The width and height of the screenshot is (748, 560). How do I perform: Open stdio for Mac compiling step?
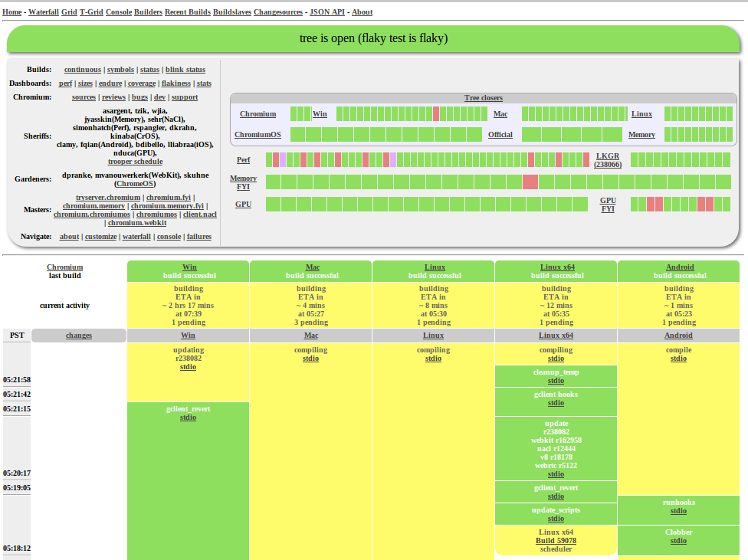(310, 359)
